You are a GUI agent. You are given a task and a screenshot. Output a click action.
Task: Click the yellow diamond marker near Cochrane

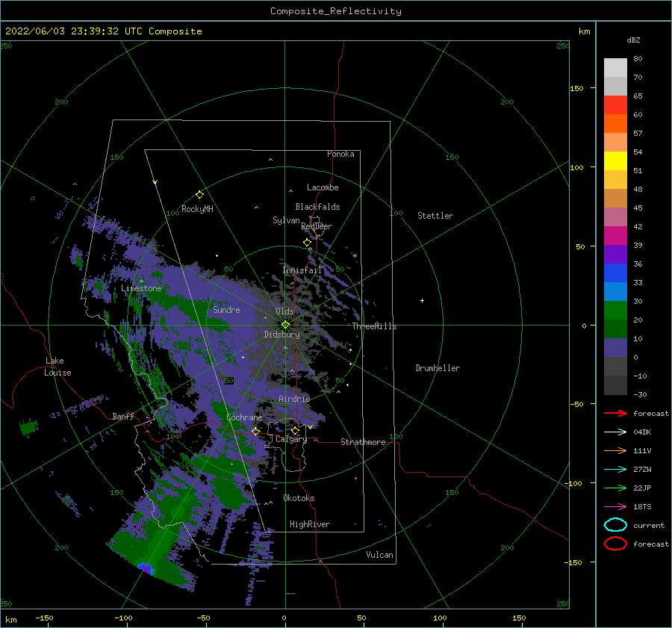[255, 431]
